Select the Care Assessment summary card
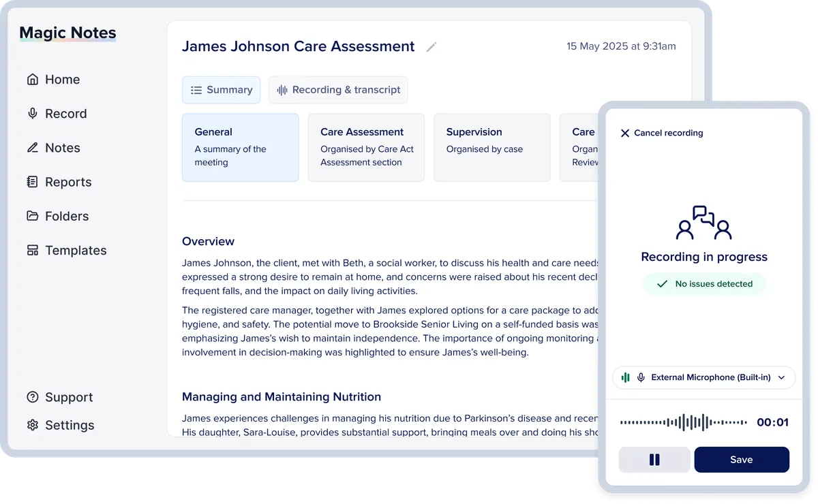Image resolution: width=818 pixels, height=504 pixels. pyautogui.click(x=366, y=147)
